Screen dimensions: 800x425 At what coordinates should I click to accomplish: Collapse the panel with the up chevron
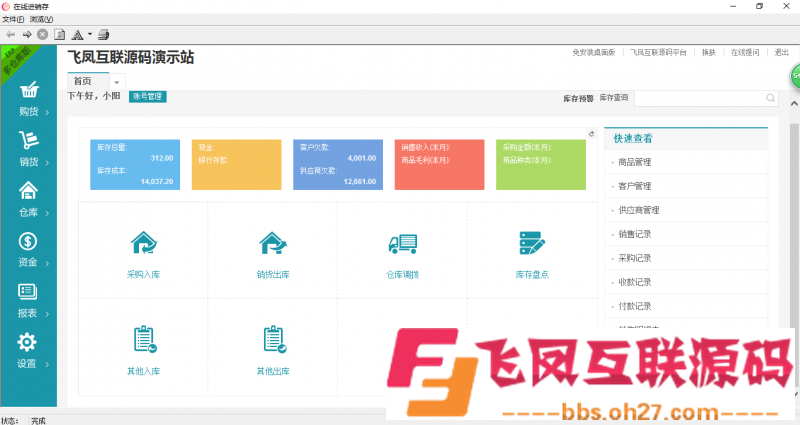pos(794,104)
